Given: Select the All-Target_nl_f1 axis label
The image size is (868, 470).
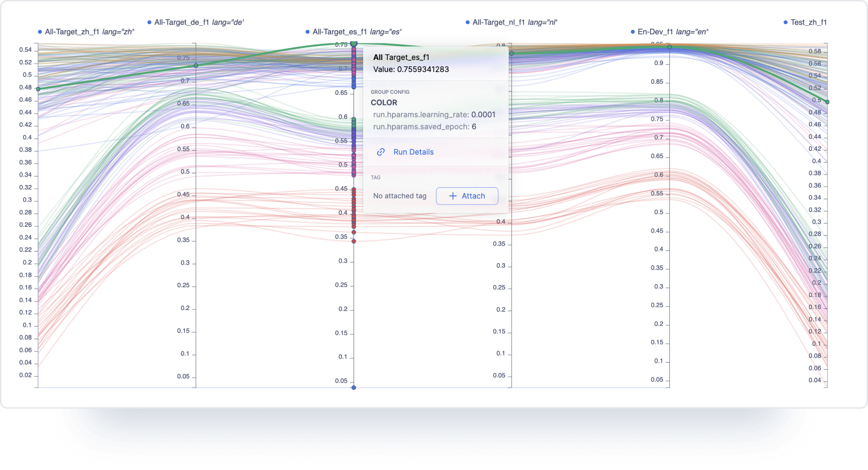Looking at the screenshot, I should (x=515, y=22).
